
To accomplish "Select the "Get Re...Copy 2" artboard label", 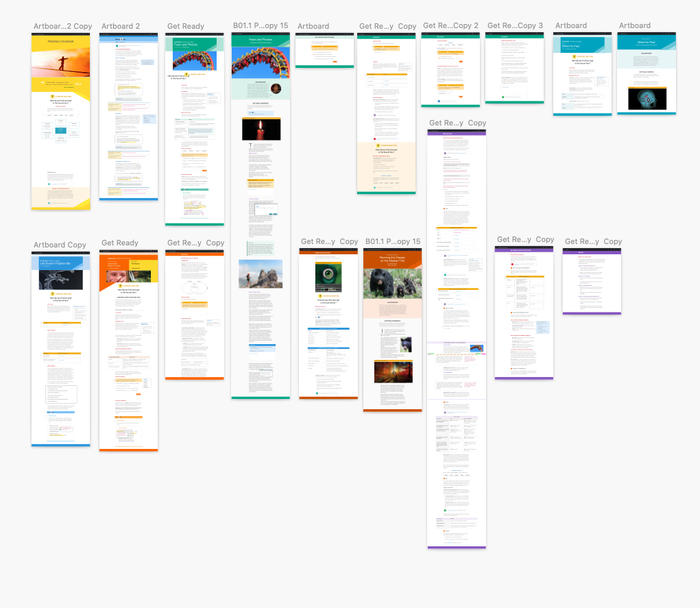I will click(450, 26).
